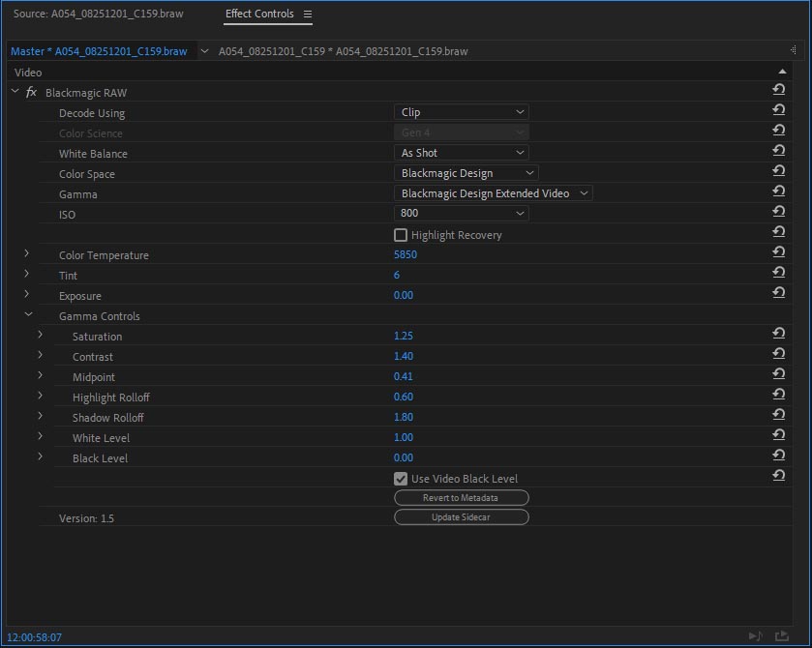The width and height of the screenshot is (812, 648).
Task: Reset the Contrast parameter
Action: point(778,354)
